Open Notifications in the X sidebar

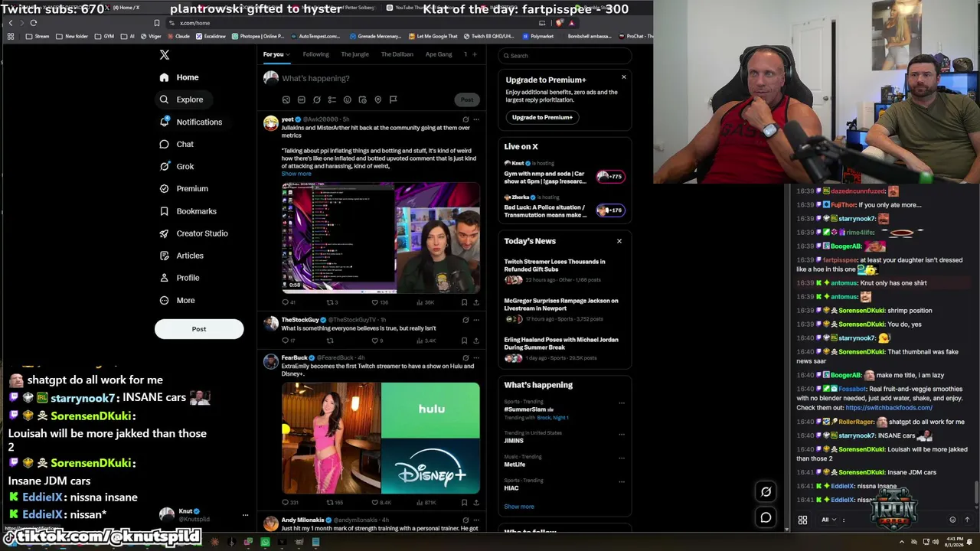[x=191, y=122]
